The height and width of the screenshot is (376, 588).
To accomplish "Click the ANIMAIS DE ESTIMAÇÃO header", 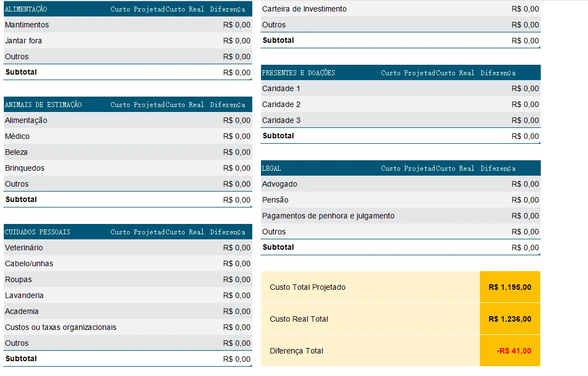I will click(x=43, y=105).
